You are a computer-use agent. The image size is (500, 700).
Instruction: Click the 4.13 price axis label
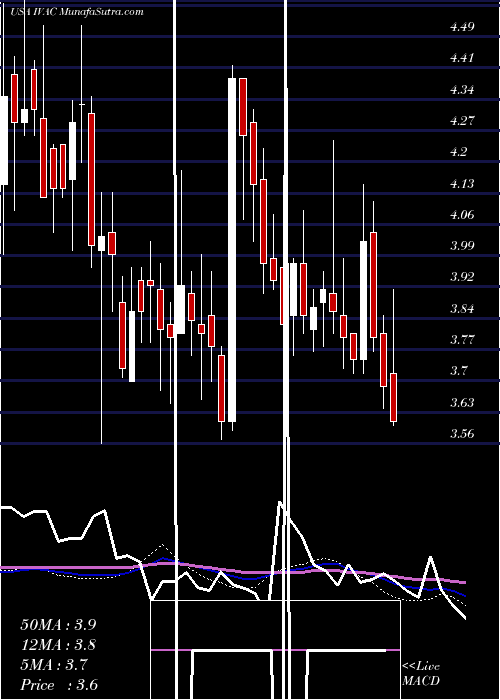click(462, 183)
